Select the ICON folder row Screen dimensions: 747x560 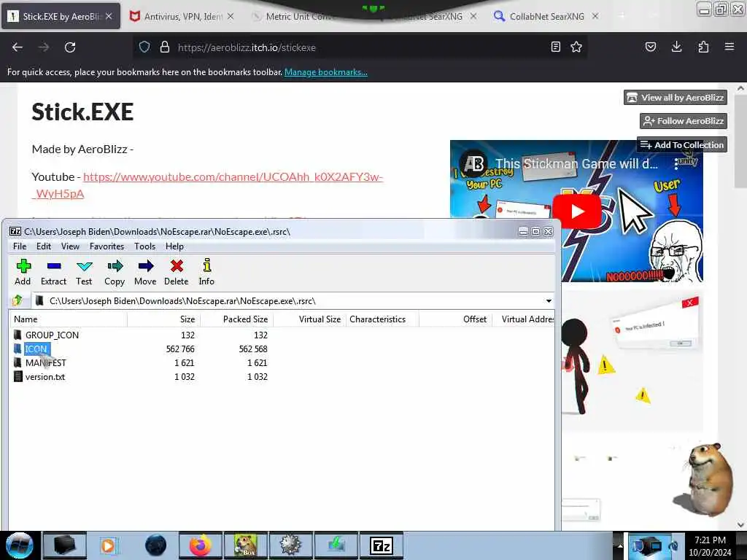(31, 349)
